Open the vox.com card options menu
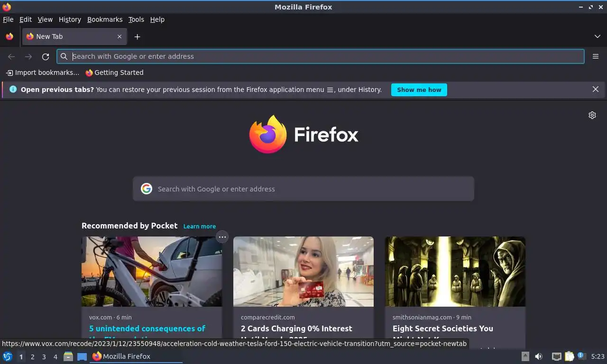The image size is (607, 364). [222, 237]
